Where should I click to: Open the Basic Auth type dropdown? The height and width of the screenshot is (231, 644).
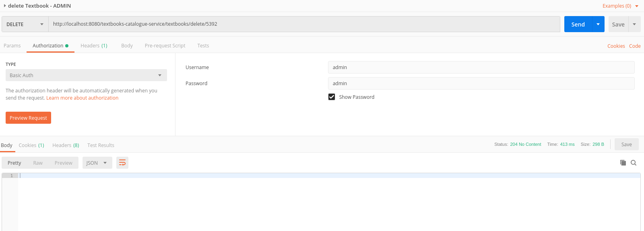tap(86, 75)
